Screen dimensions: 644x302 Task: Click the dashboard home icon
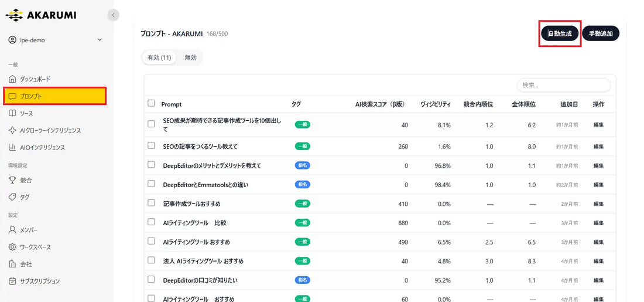point(12,79)
